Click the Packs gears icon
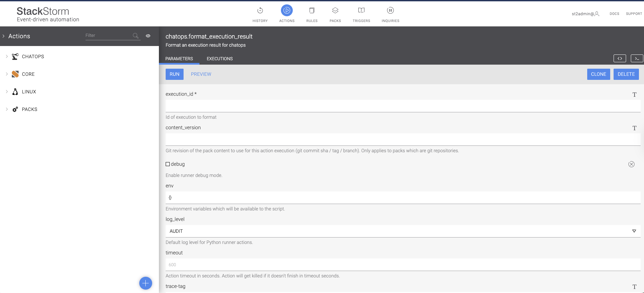This screenshot has width=644, height=293. pos(15,109)
